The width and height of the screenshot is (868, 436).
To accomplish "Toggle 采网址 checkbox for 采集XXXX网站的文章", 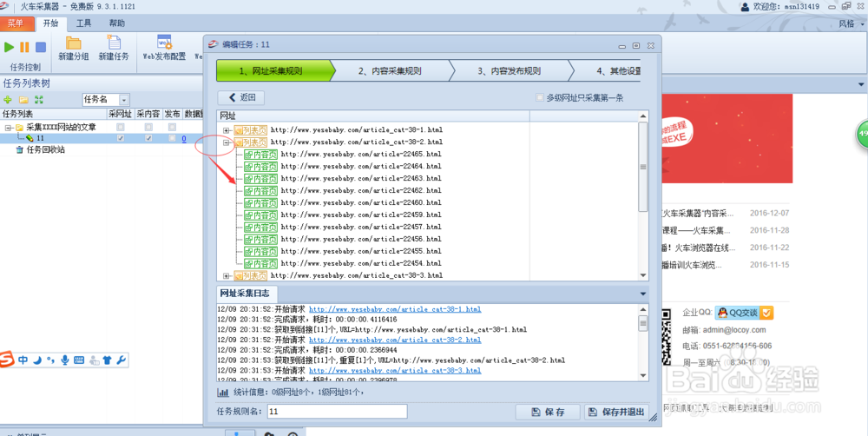I will tap(120, 127).
